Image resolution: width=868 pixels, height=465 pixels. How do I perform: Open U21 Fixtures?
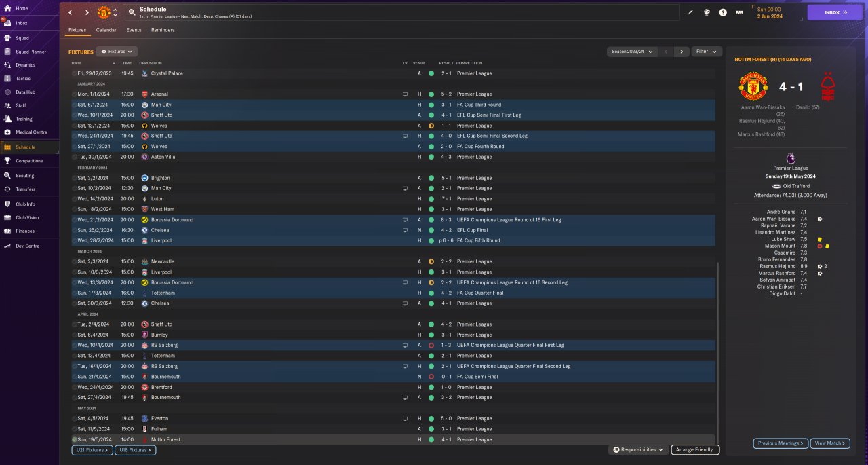(92, 449)
